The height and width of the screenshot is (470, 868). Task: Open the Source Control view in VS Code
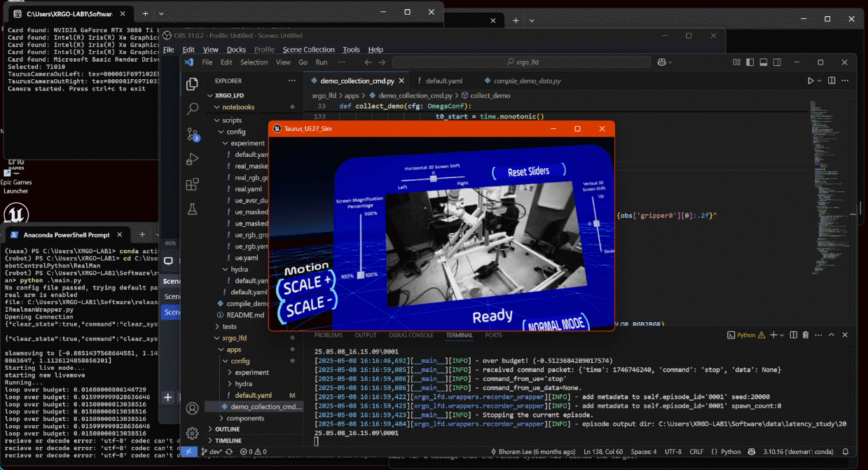point(192,134)
